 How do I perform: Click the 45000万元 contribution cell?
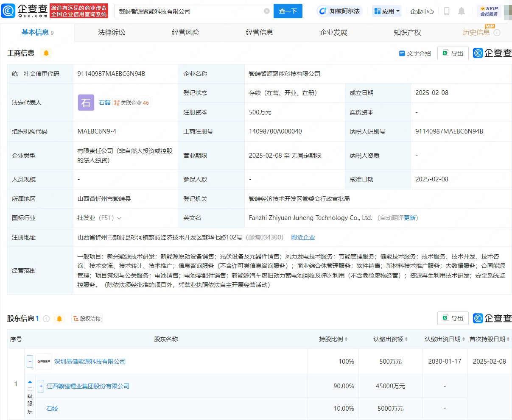click(x=390, y=386)
